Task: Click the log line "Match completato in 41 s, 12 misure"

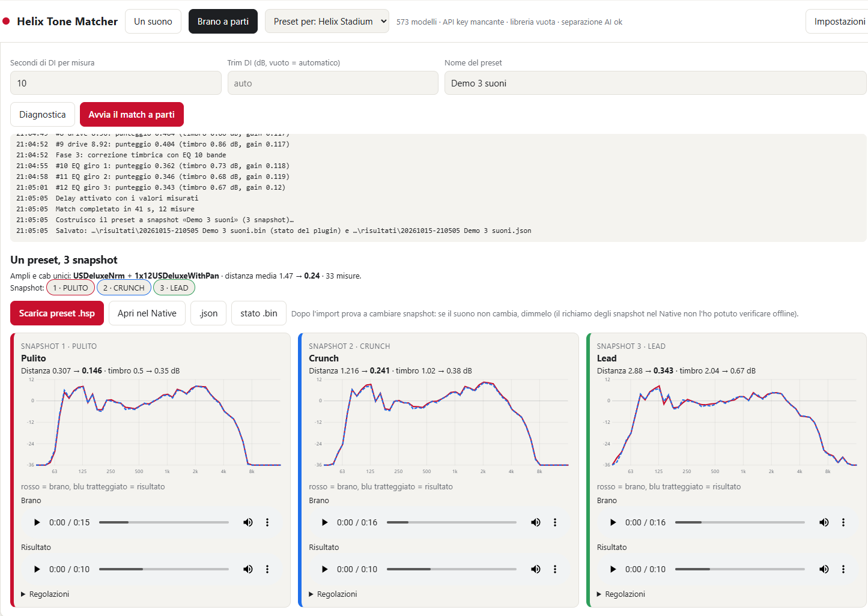Action: click(x=125, y=209)
